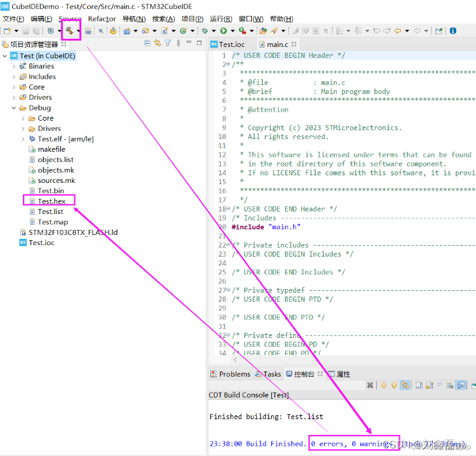This screenshot has width=476, height=456.
Task: Click the blue Information center icon
Action: (453, 30)
